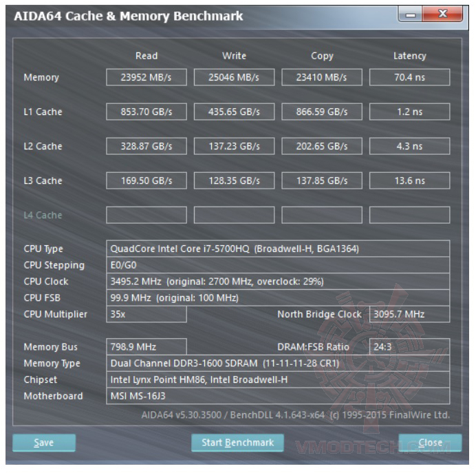Click Memory Bus value 798.9 MHz
This screenshot has width=476, height=473.
(147, 347)
